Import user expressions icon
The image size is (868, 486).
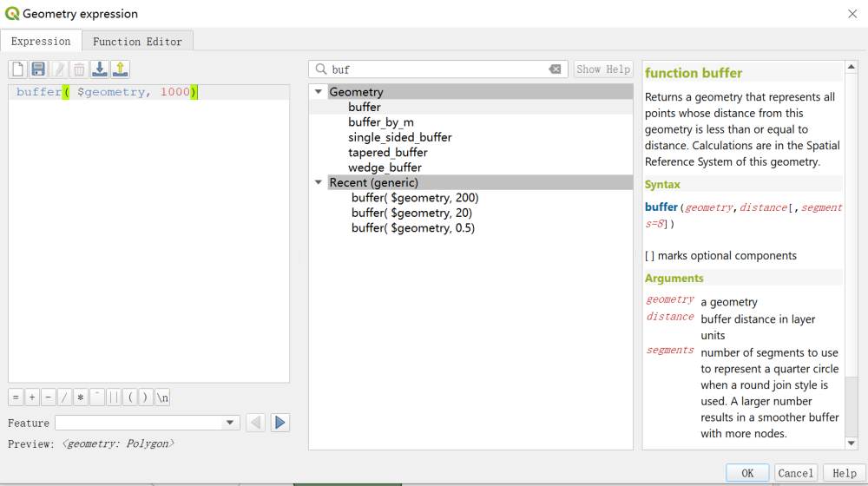coord(100,69)
